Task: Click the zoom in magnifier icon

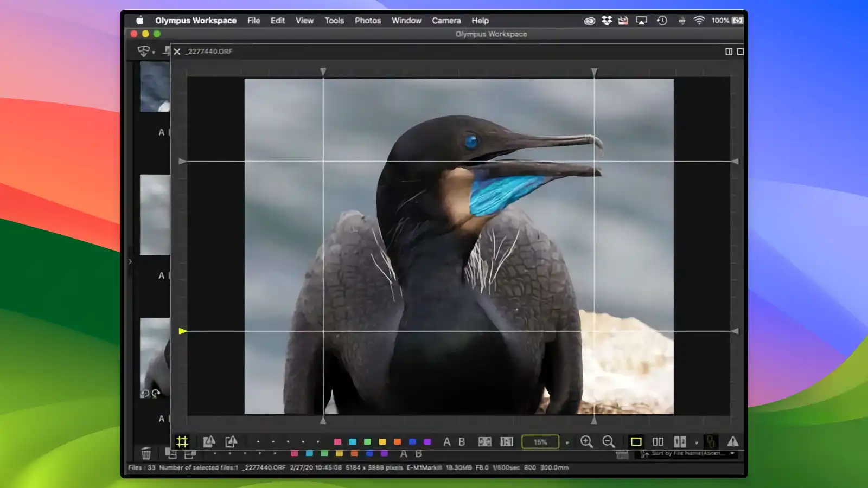Action: (587, 441)
